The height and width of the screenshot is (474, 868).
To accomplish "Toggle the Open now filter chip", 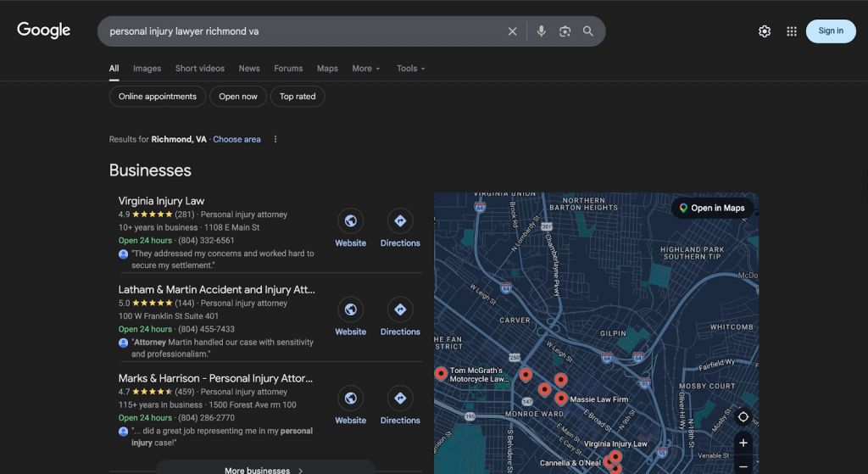I will point(238,97).
